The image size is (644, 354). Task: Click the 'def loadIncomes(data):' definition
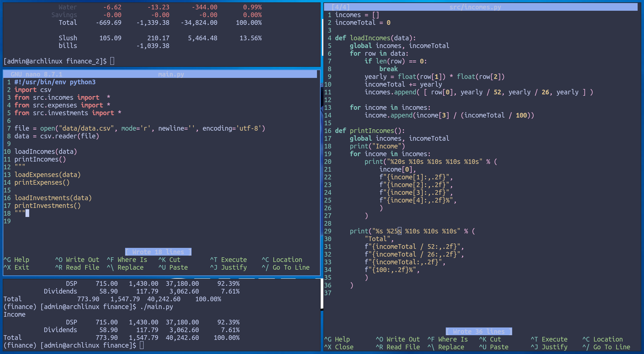[x=376, y=38]
